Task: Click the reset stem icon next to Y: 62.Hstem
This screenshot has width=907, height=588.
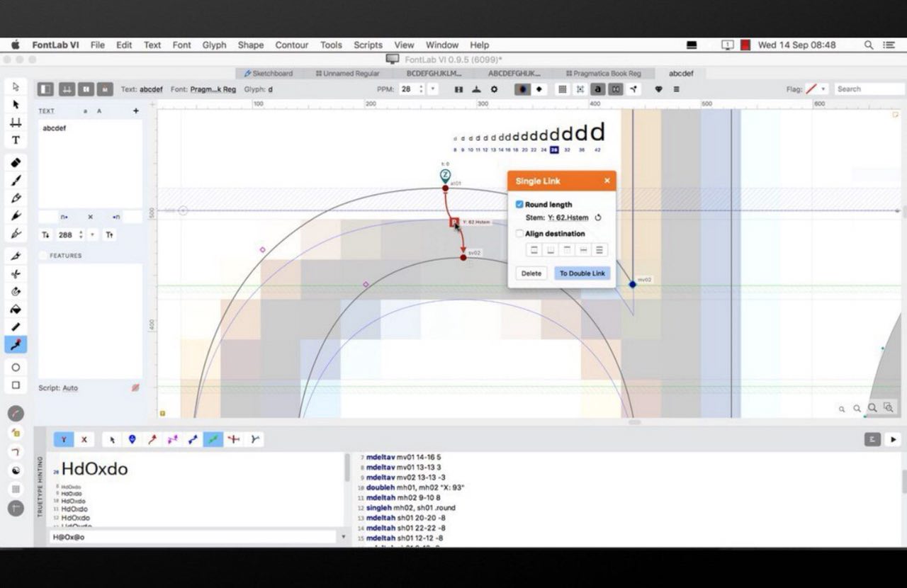Action: click(x=598, y=218)
